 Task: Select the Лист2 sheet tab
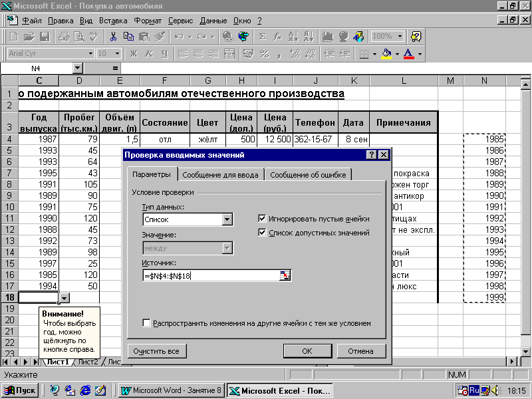[88, 362]
